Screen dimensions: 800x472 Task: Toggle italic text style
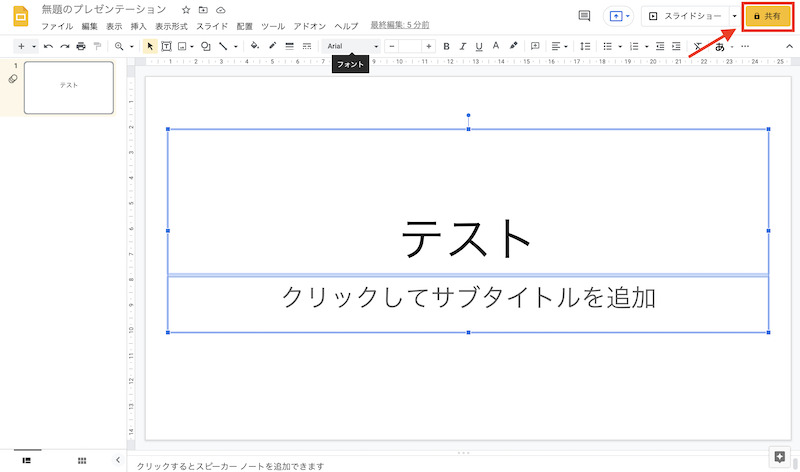click(463, 46)
